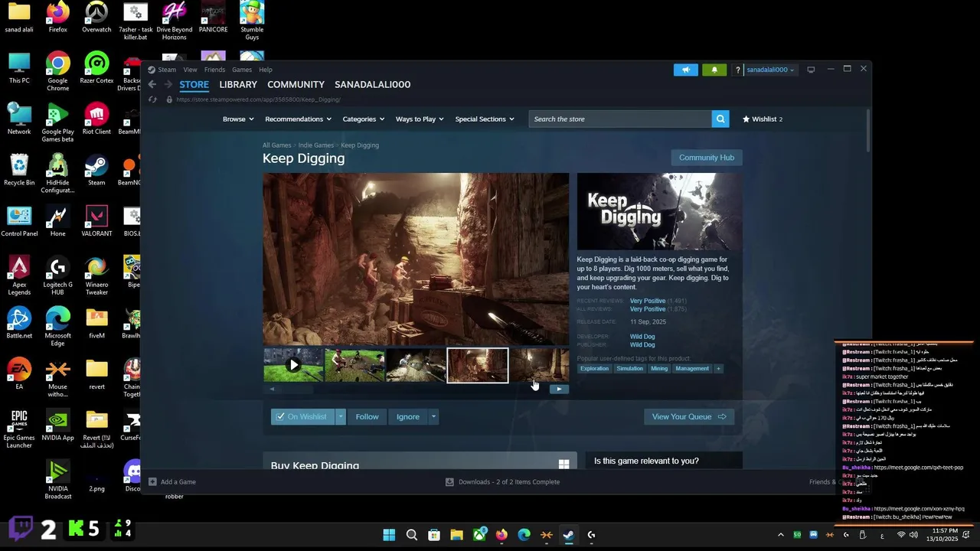980x551 pixels.
Task: Open Firefox desktop shortcut
Action: pyautogui.click(x=58, y=18)
